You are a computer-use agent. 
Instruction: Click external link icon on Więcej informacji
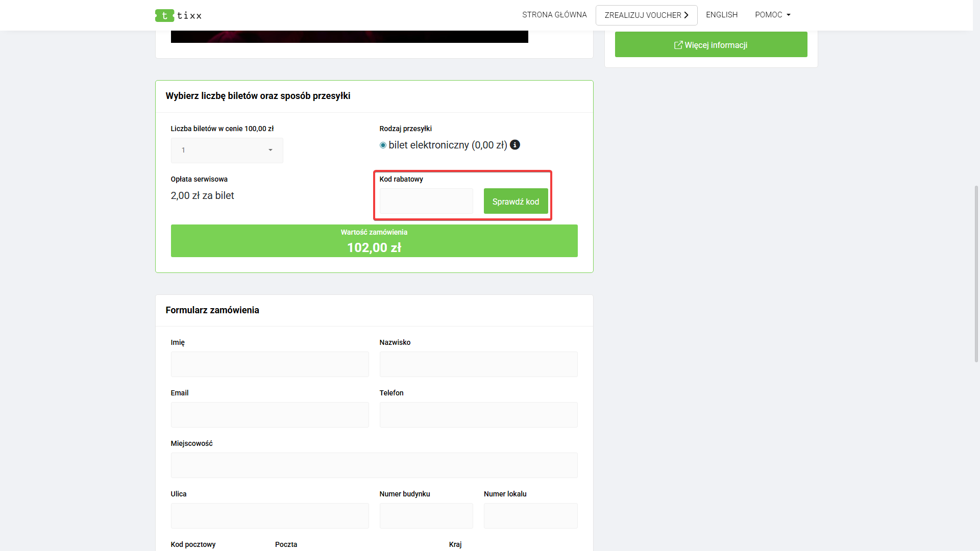(x=678, y=45)
